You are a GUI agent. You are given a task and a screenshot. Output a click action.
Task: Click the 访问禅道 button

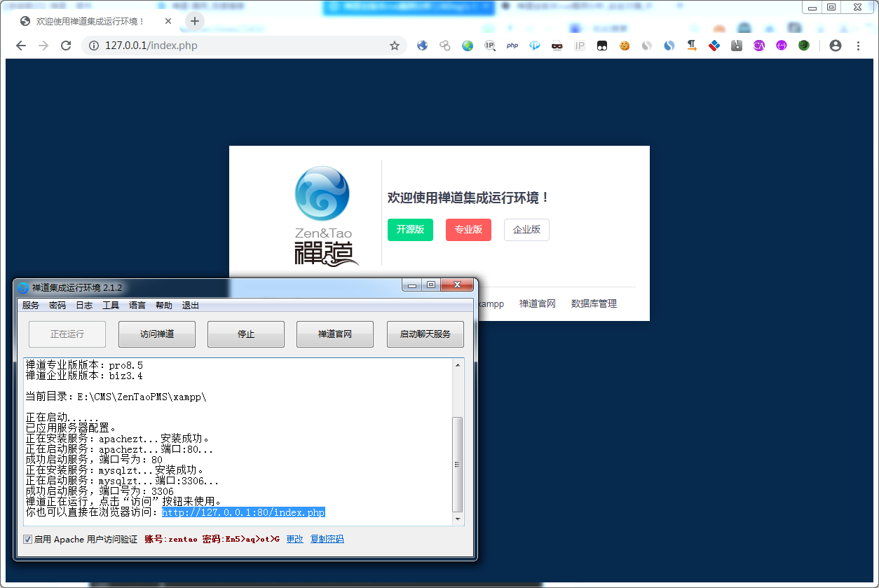[x=157, y=334]
